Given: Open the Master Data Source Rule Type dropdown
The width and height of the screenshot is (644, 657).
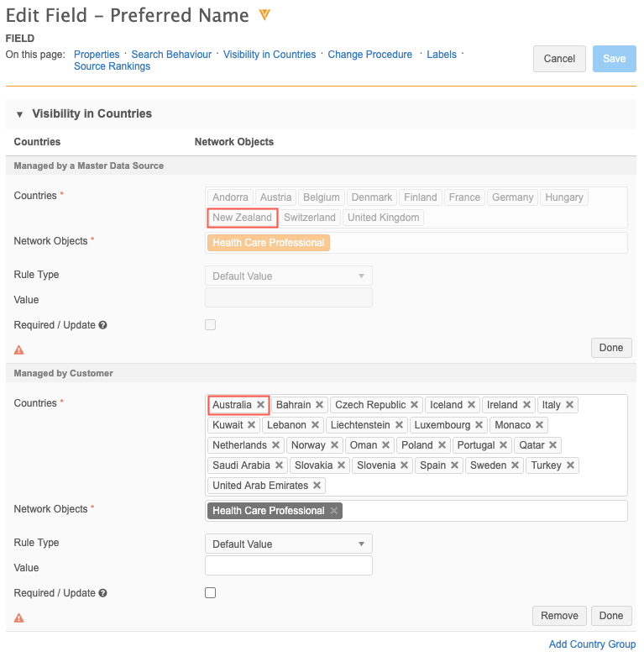Looking at the screenshot, I should (x=288, y=276).
